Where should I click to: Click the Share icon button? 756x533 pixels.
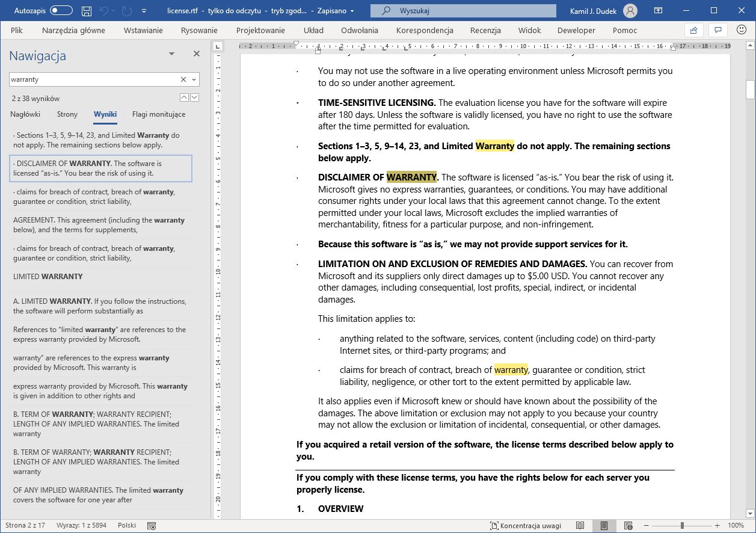tap(693, 30)
